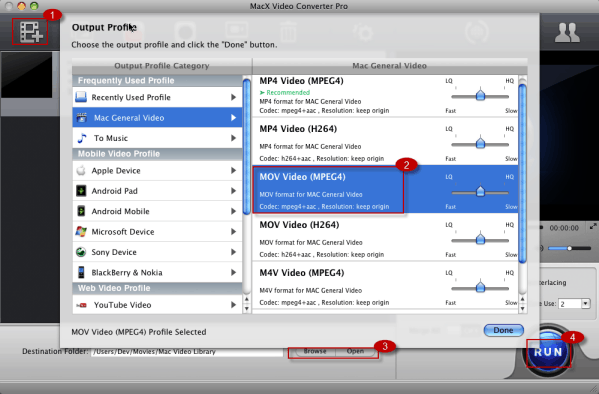Select Recently Used Profile category
The image size is (599, 394).
click(x=157, y=97)
